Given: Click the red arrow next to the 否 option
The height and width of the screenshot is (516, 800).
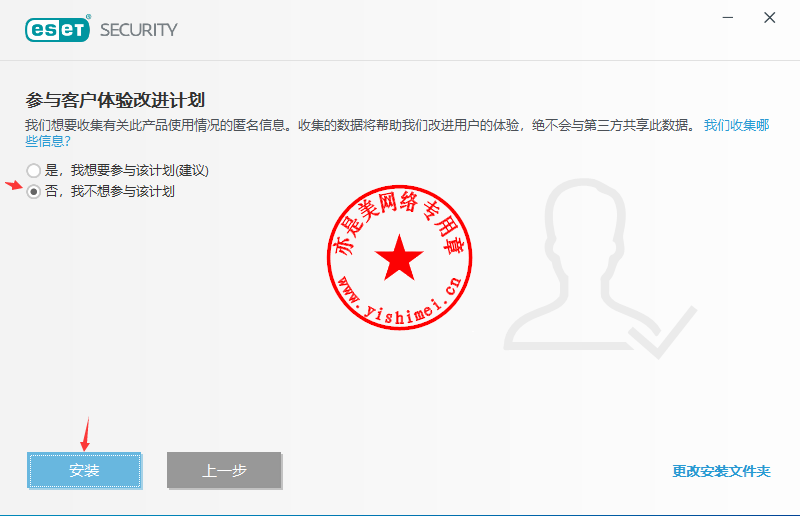Looking at the screenshot, I should pos(14,185).
